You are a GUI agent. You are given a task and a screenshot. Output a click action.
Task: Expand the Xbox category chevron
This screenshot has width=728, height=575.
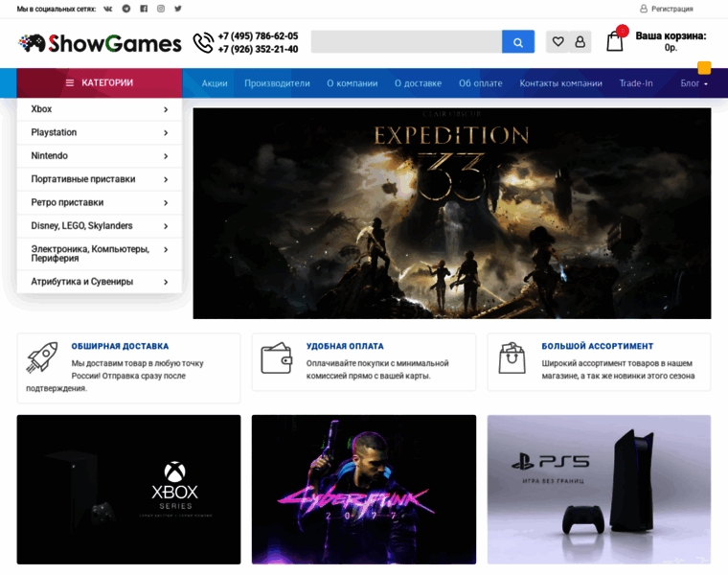[166, 109]
